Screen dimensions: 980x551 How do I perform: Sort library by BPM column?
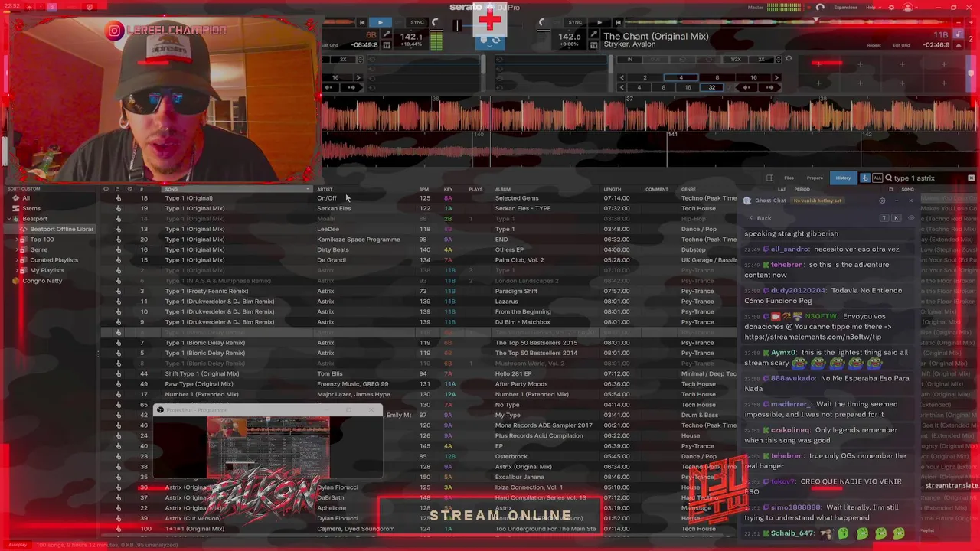423,189
